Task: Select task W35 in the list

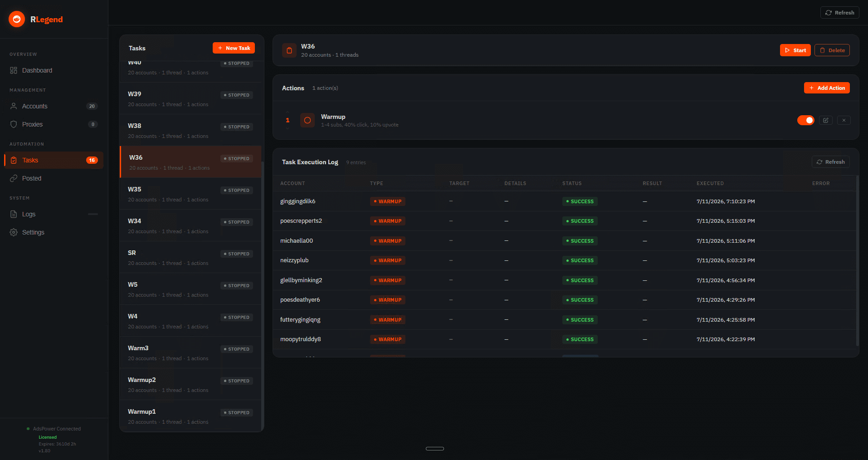Action: 190,194
